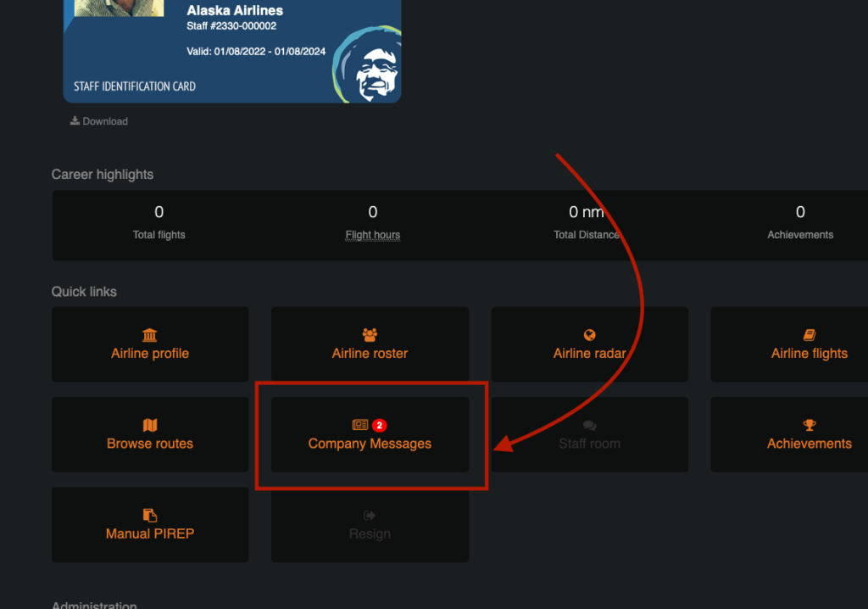Image resolution: width=868 pixels, height=609 pixels.
Task: Open Browse routes quick link
Action: tap(150, 434)
